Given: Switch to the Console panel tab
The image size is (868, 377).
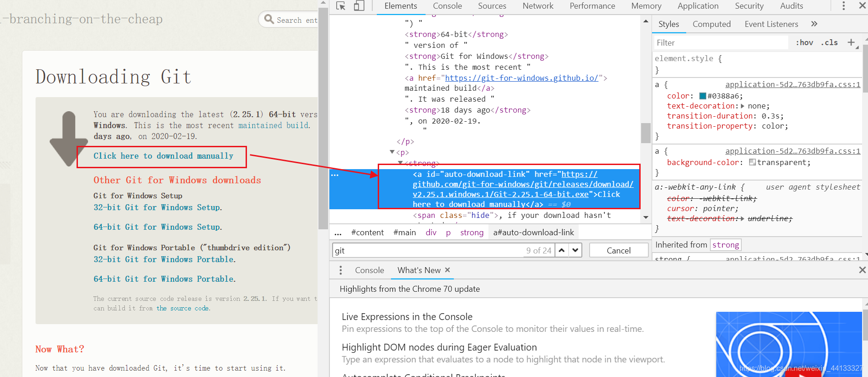Looking at the screenshot, I should pos(447,6).
